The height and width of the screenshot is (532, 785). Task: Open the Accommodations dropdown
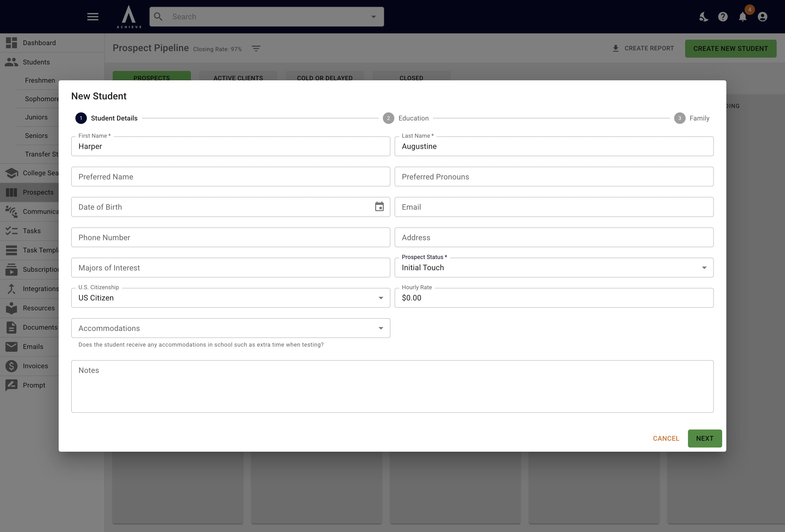pyautogui.click(x=231, y=328)
